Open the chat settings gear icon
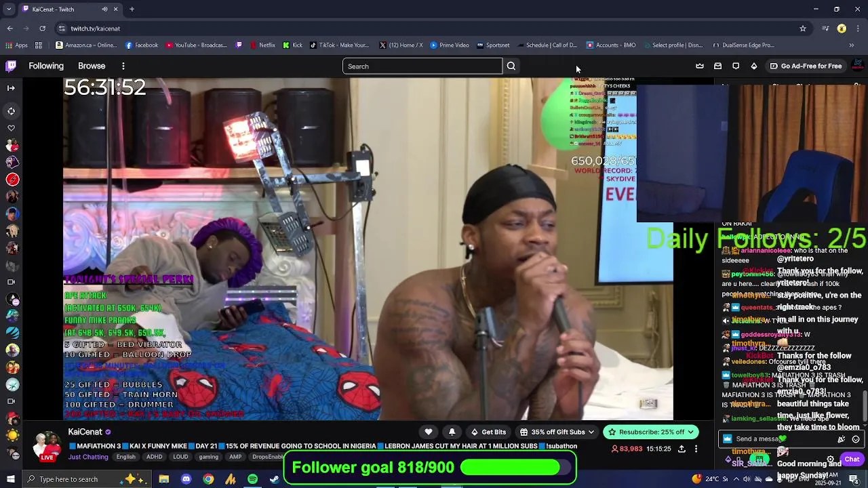The height and width of the screenshot is (488, 868). [830, 460]
